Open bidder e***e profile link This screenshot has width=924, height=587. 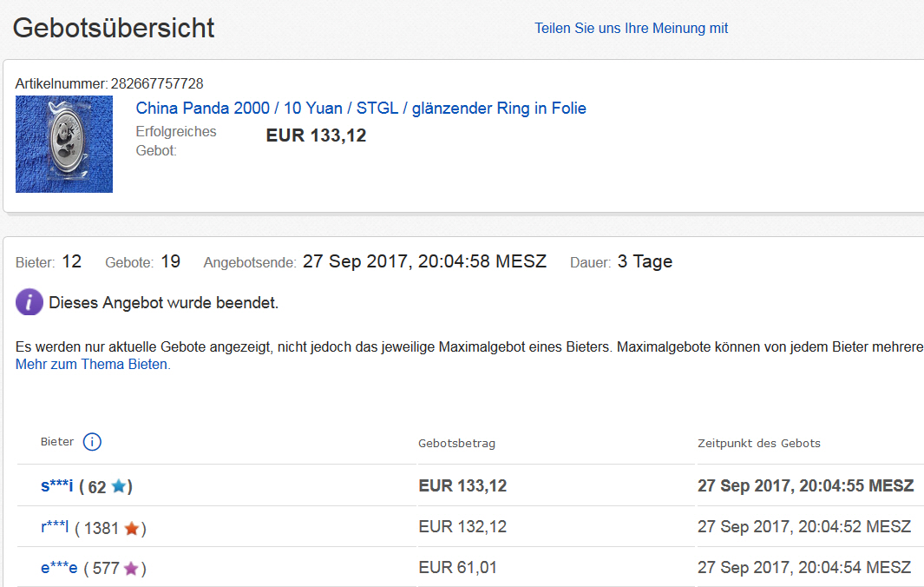click(59, 568)
